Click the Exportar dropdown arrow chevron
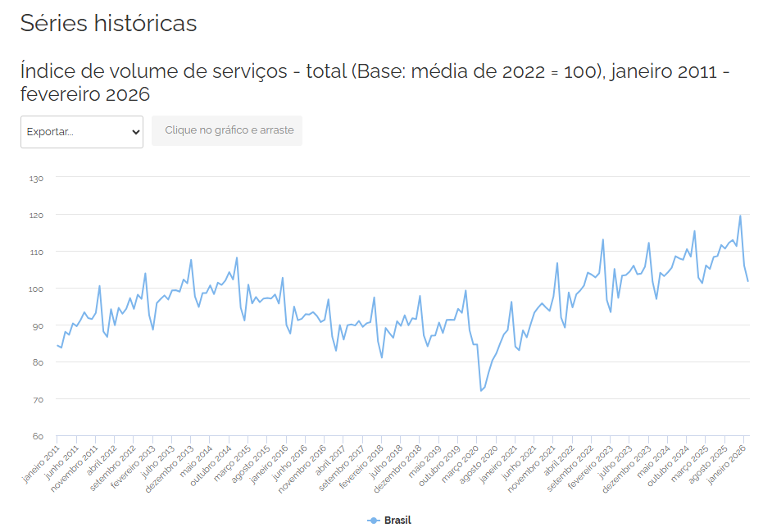 pos(136,131)
